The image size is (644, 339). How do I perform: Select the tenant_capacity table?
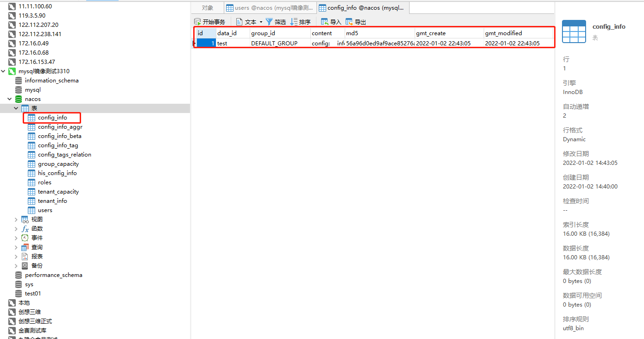pos(58,192)
